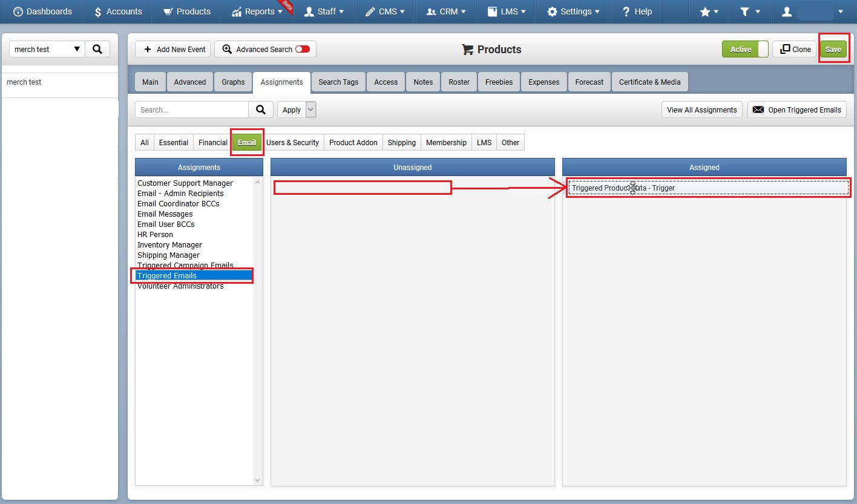Select the Financial category filter
Viewport: 857px width, 504px height.
pyautogui.click(x=213, y=143)
